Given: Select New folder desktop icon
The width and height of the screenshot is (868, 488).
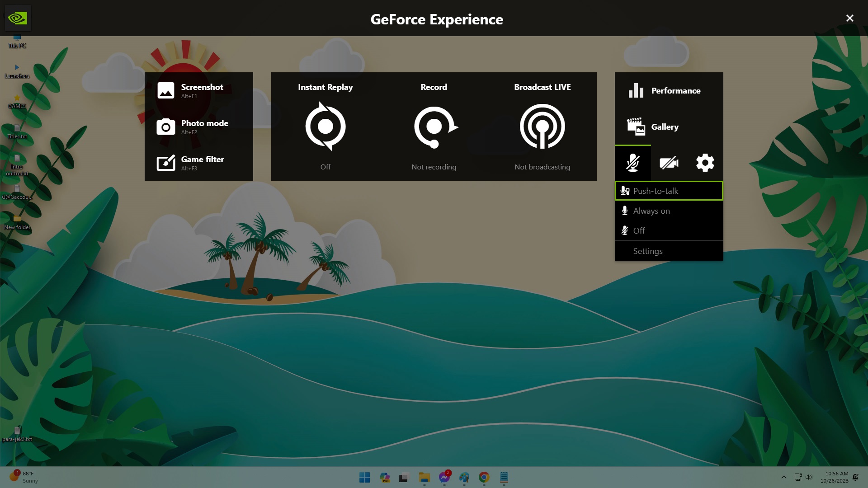Looking at the screenshot, I should 17,223.
